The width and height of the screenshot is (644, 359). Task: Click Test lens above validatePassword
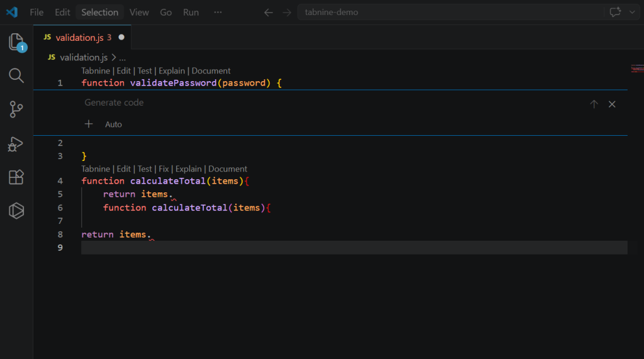pyautogui.click(x=145, y=70)
